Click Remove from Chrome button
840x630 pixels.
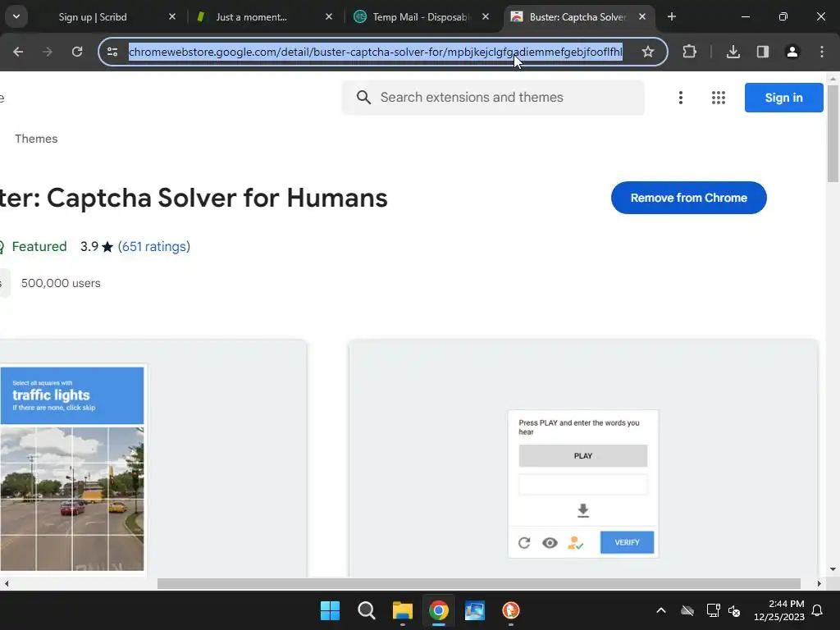tap(688, 198)
